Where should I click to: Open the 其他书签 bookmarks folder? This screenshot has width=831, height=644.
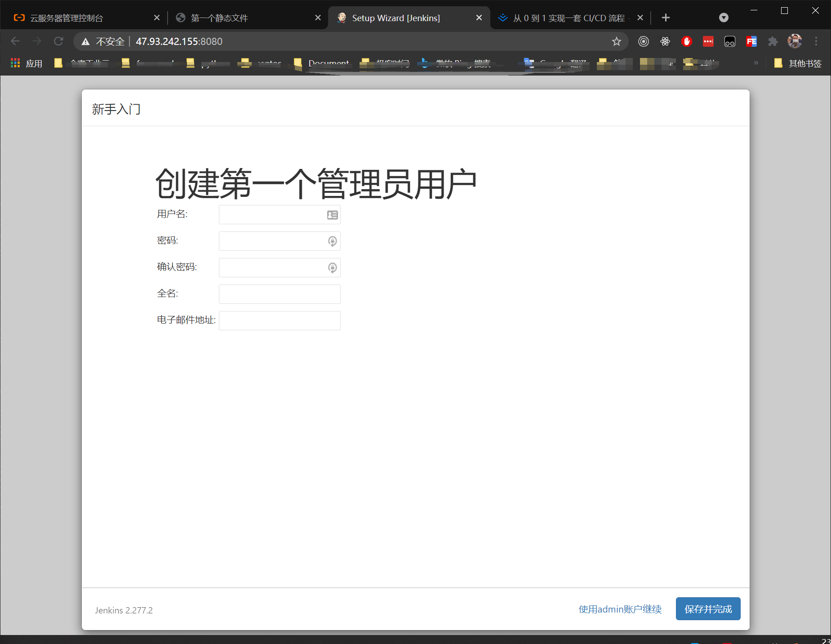798,63
